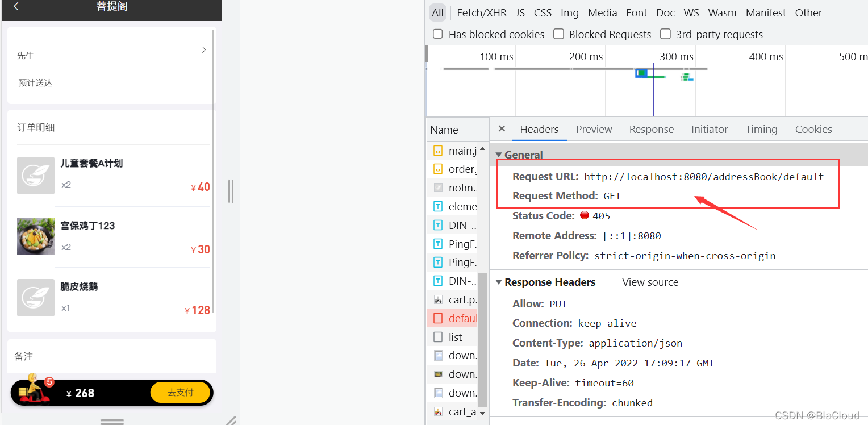Click the 预计送达 delivery time row
Viewport: 868px width, 425px height.
[114, 83]
